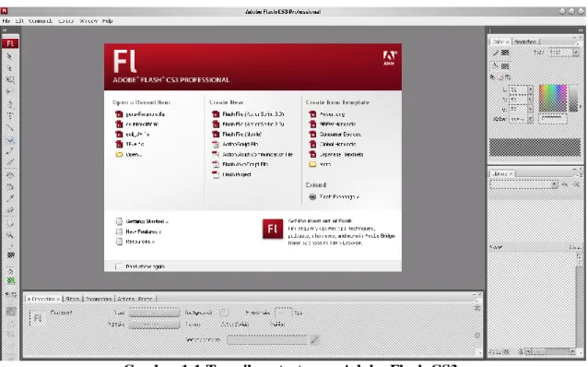Select the Eraser tool
588x367 pixels.
tap(10, 210)
